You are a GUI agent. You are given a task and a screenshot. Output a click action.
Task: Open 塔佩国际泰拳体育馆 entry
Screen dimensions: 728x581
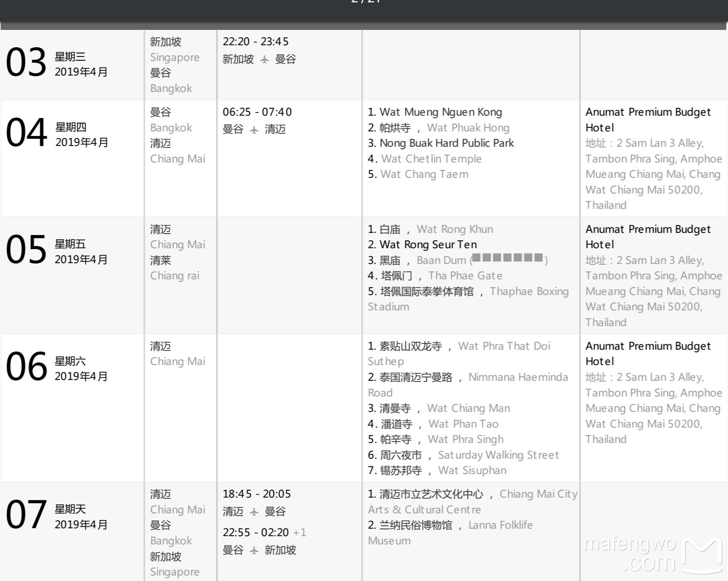pyautogui.click(x=468, y=299)
